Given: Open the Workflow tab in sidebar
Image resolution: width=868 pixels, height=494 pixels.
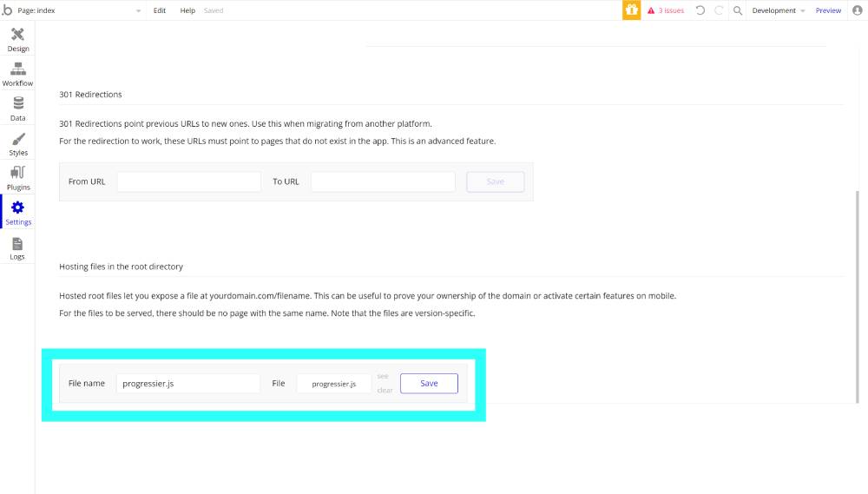Looking at the screenshot, I should 17,74.
